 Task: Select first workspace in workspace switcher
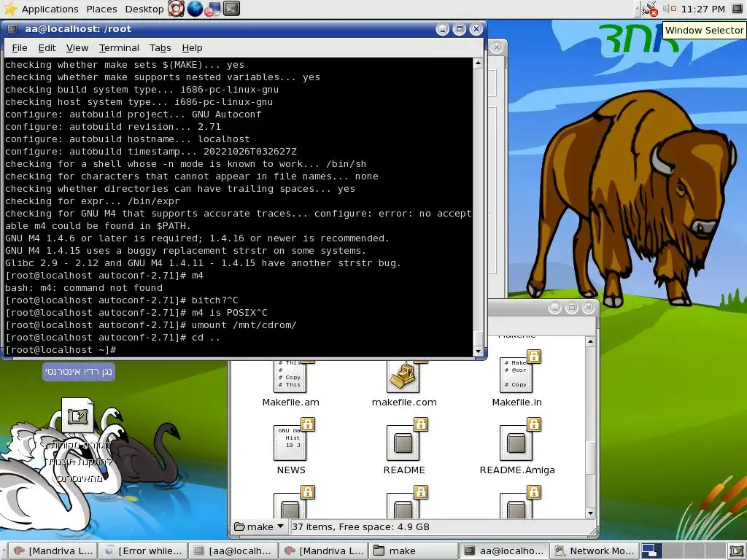(650, 551)
